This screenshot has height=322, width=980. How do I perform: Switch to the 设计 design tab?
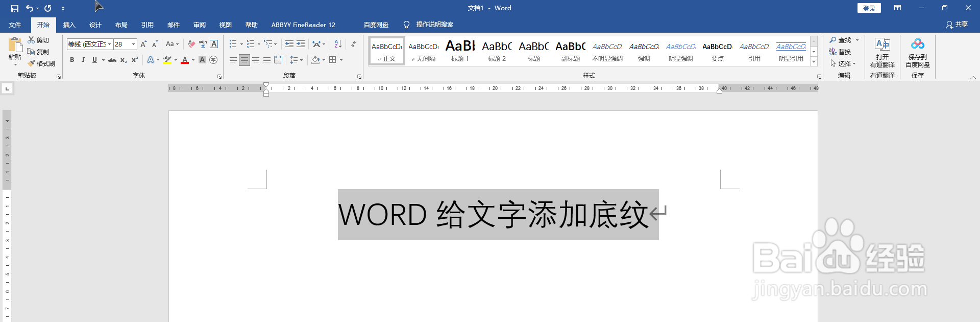(x=95, y=25)
